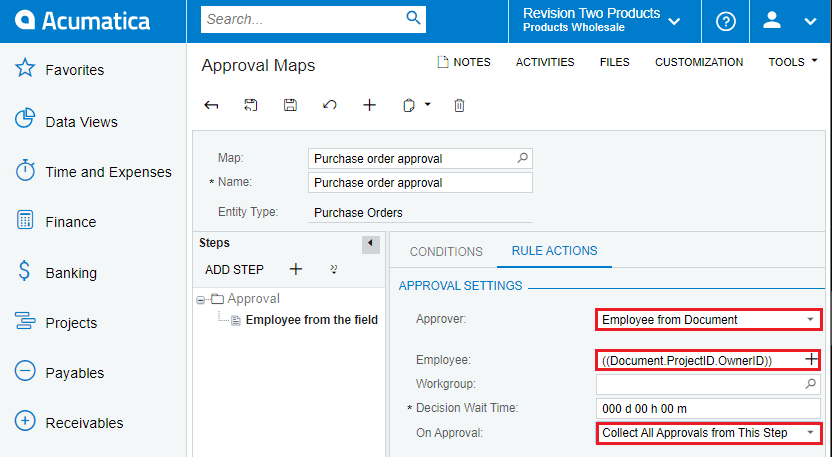832x457 pixels.
Task: Open NOTES
Action: click(464, 62)
